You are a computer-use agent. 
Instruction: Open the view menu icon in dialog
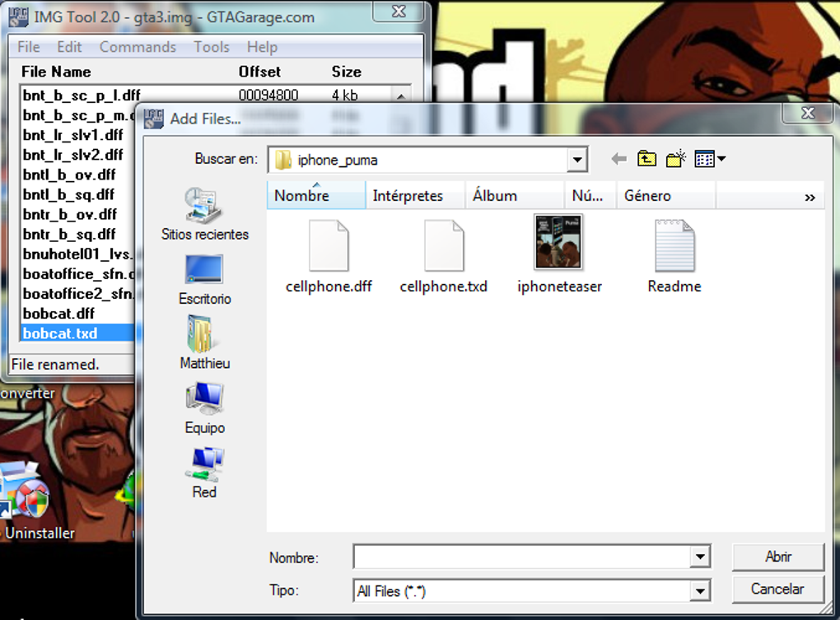(x=710, y=158)
